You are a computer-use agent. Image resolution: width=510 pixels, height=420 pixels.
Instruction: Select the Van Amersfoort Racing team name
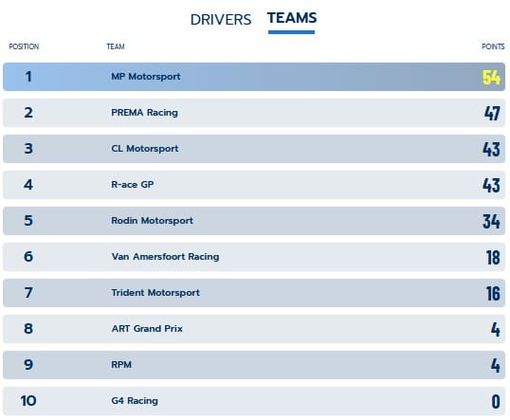pyautogui.click(x=165, y=257)
